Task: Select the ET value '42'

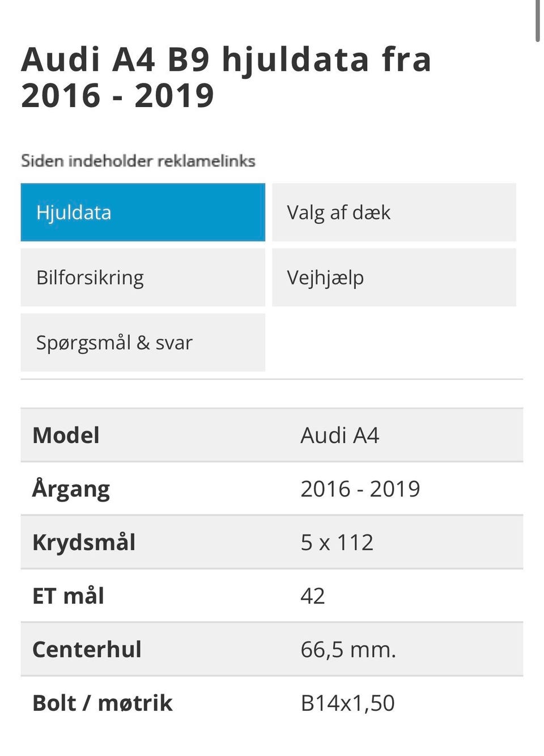Action: (x=313, y=596)
